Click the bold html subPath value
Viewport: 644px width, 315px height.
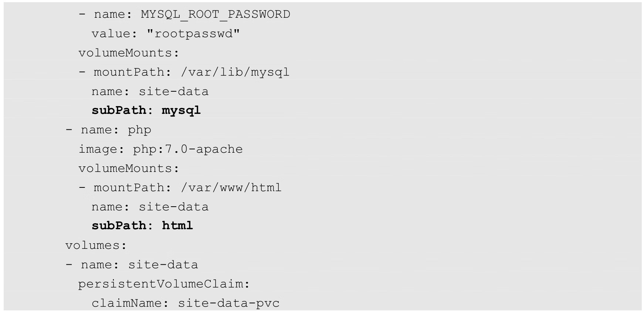[x=177, y=226]
